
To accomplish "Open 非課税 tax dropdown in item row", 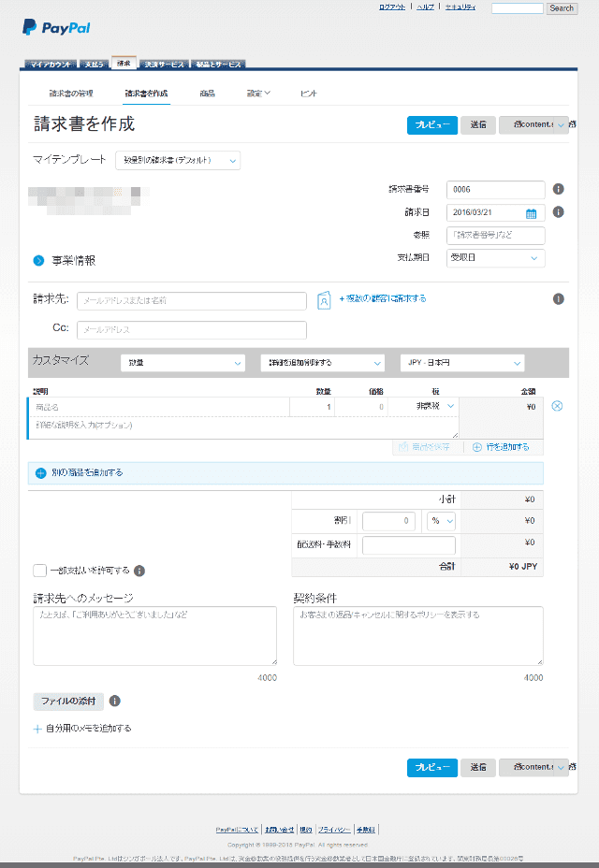I will 435,406.
